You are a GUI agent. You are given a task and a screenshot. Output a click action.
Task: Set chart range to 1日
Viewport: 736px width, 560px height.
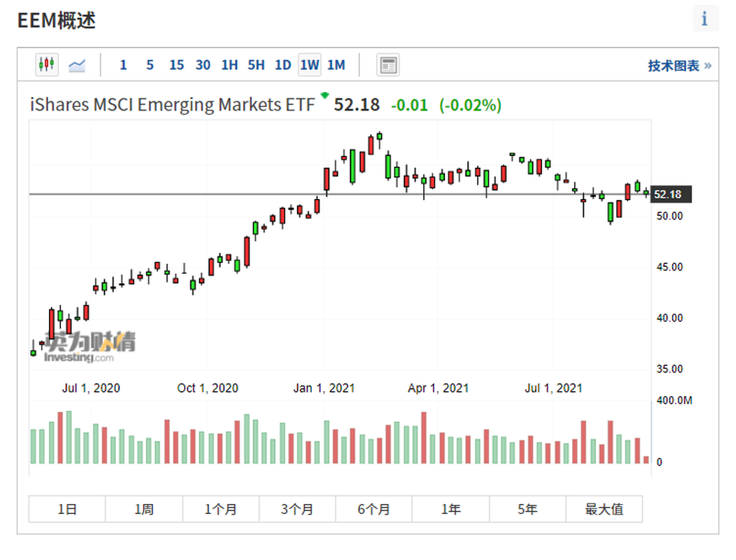(67, 509)
